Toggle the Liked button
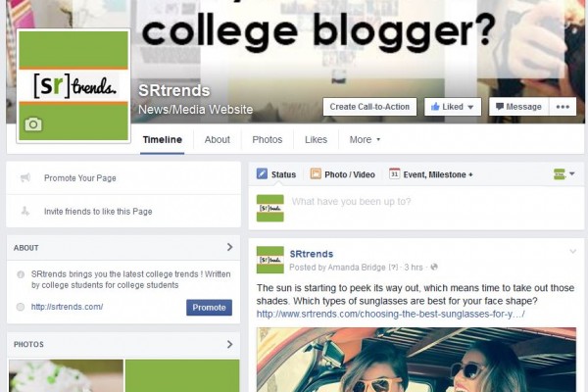This screenshot has height=392, width=588. [453, 107]
